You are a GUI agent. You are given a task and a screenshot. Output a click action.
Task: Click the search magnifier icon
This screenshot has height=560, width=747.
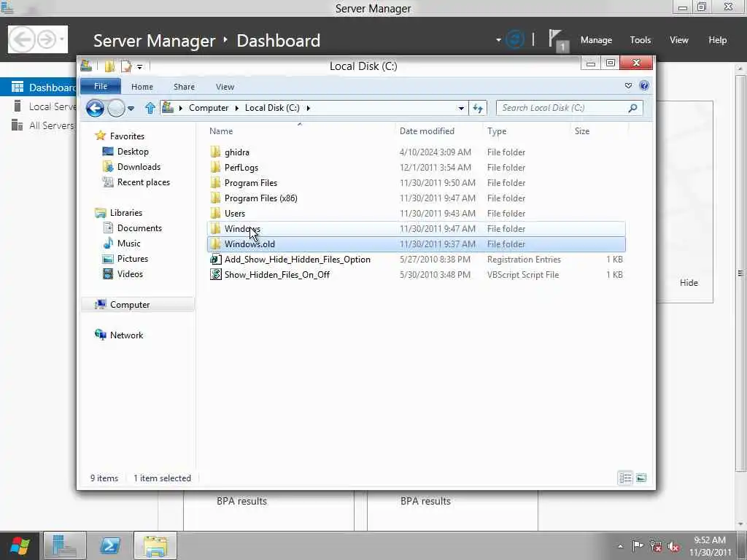(x=632, y=108)
